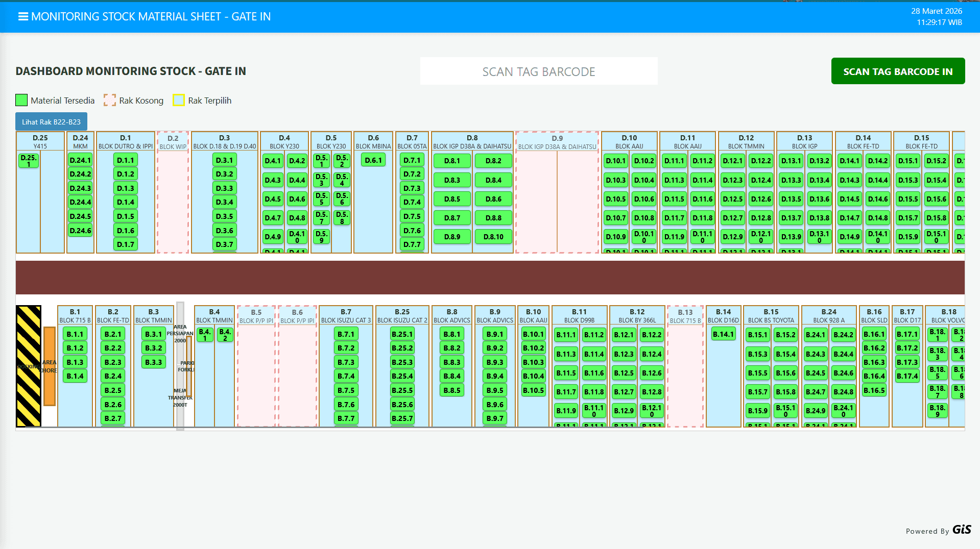Image resolution: width=980 pixels, height=549 pixels.
Task: Click the B.7 BLOK ISUZU CAT 3 header
Action: tap(346, 316)
